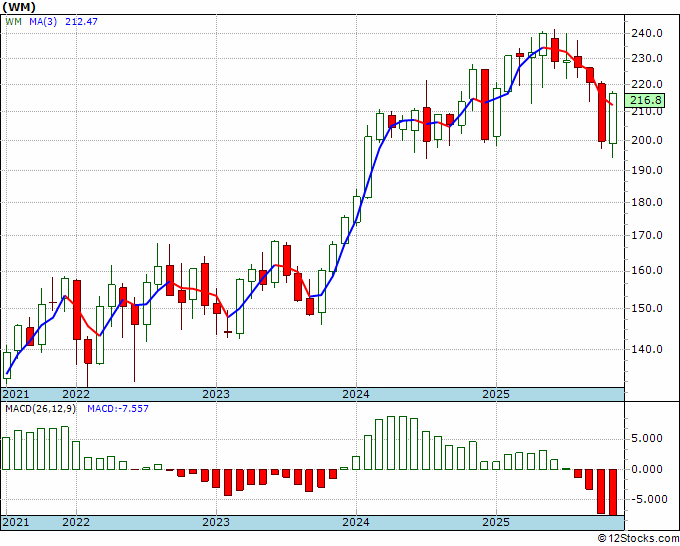Open the 12Stocks.com copyright link
This screenshot has width=680, height=546.
click(638, 539)
